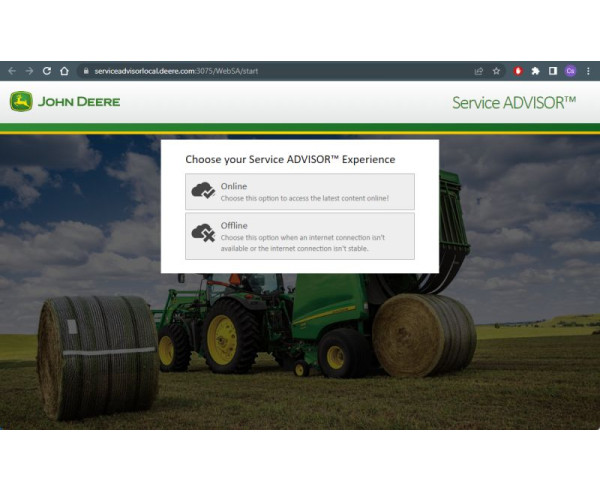Go back using the browser back arrow
The image size is (600, 492).
coord(11,71)
